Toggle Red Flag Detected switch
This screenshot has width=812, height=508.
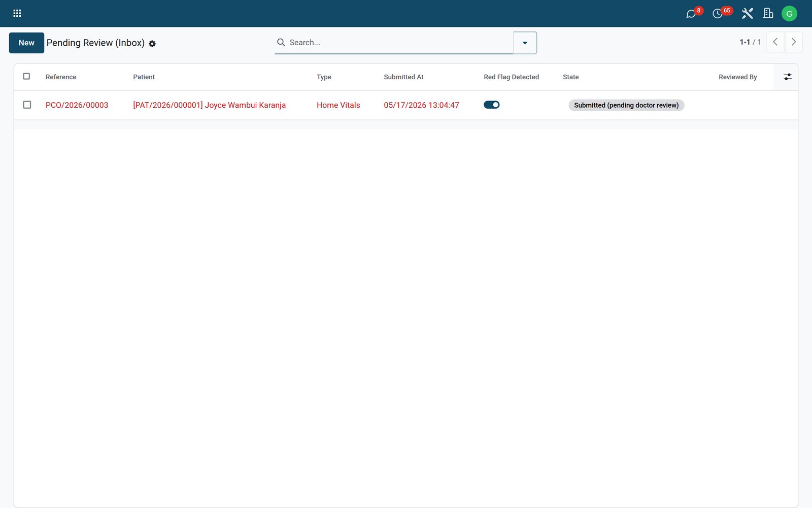[491, 105]
